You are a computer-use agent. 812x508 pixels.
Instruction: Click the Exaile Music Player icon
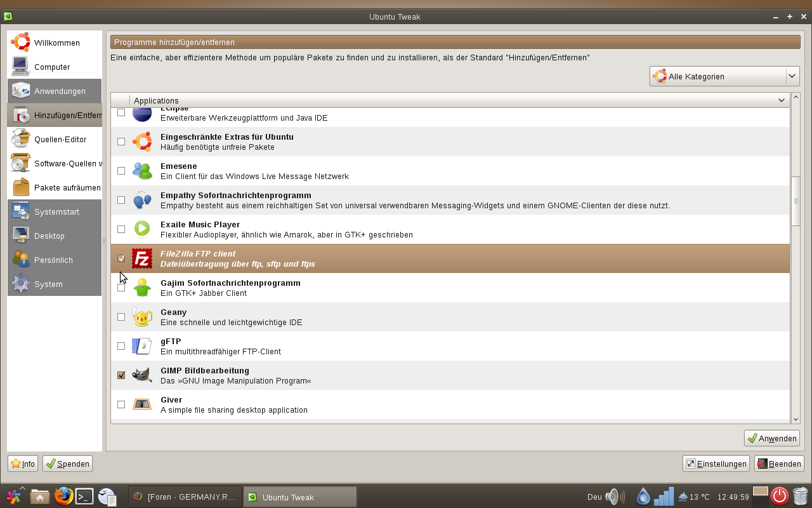pos(142,229)
